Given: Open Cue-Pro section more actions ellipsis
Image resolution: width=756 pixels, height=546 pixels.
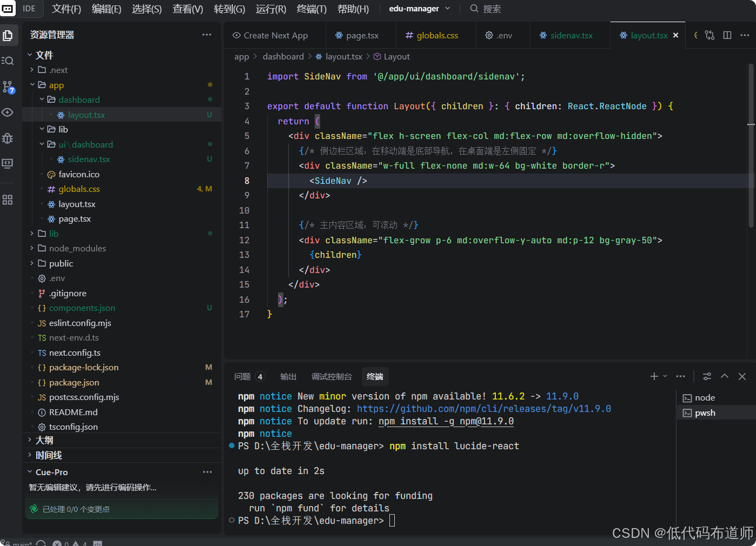Looking at the screenshot, I should pyautogui.click(x=207, y=472).
